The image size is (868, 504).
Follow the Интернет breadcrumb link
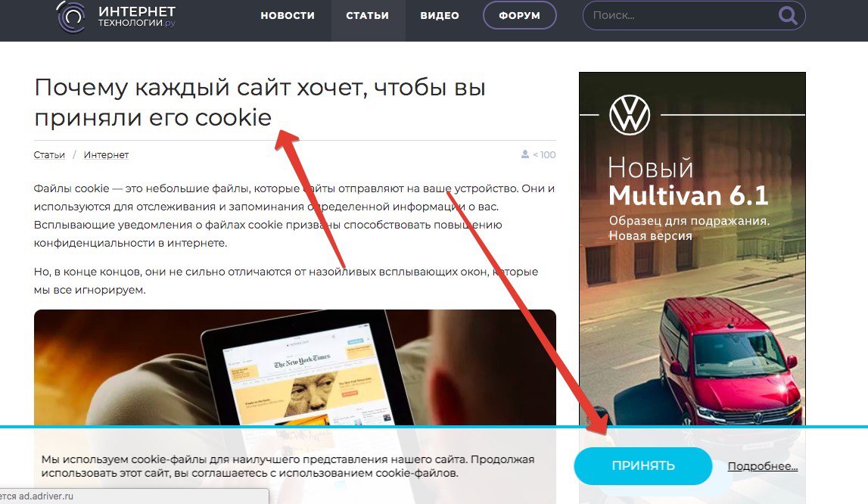tap(106, 154)
